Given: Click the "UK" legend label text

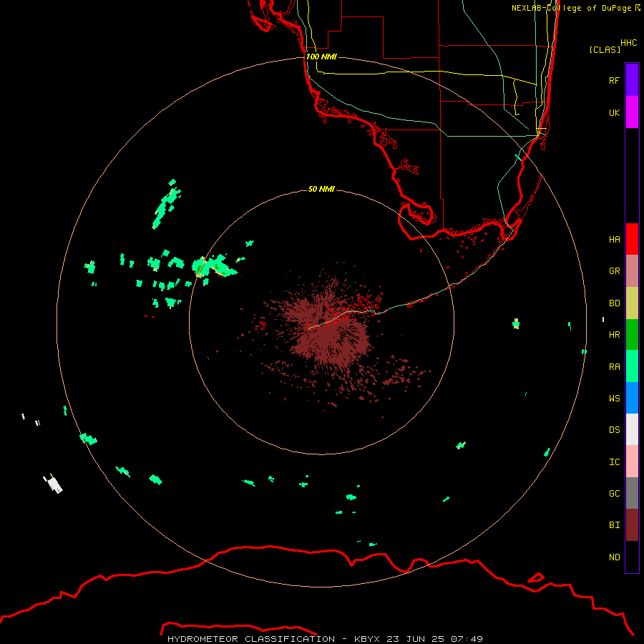Looking at the screenshot, I should tap(614, 112).
